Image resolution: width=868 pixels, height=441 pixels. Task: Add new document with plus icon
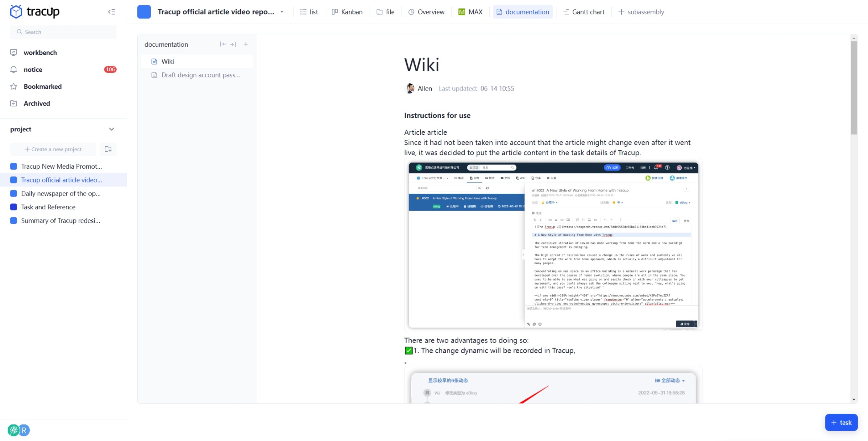point(246,44)
